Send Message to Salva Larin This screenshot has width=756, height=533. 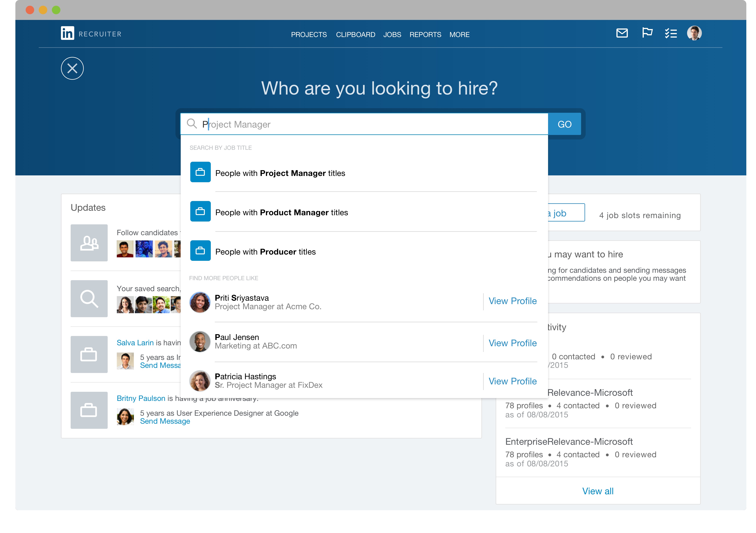160,365
